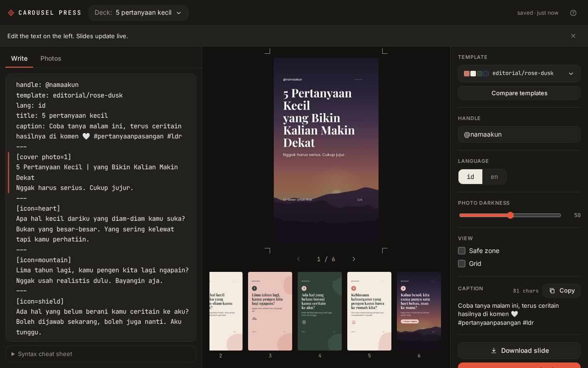The height and width of the screenshot is (368, 588).
Task: Switch to the Write tab
Action: point(19,58)
